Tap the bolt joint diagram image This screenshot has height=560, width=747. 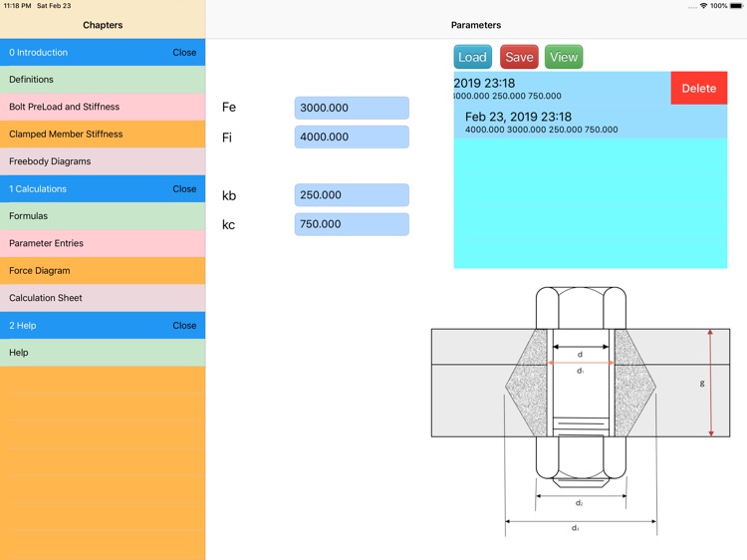[581, 412]
